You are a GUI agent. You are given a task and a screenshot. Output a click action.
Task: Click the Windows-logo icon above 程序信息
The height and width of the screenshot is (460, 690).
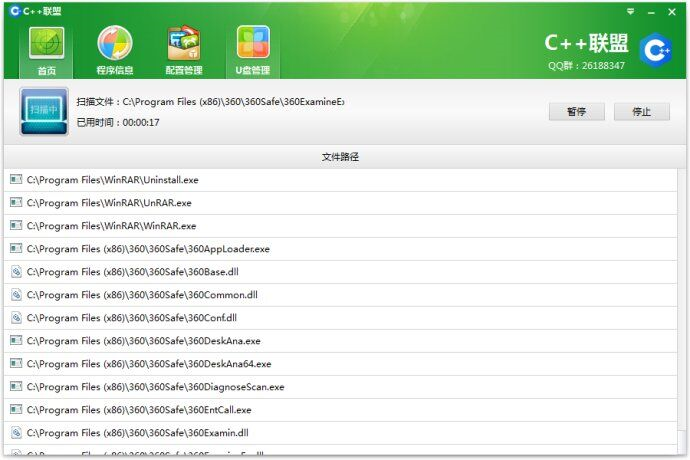pos(114,43)
